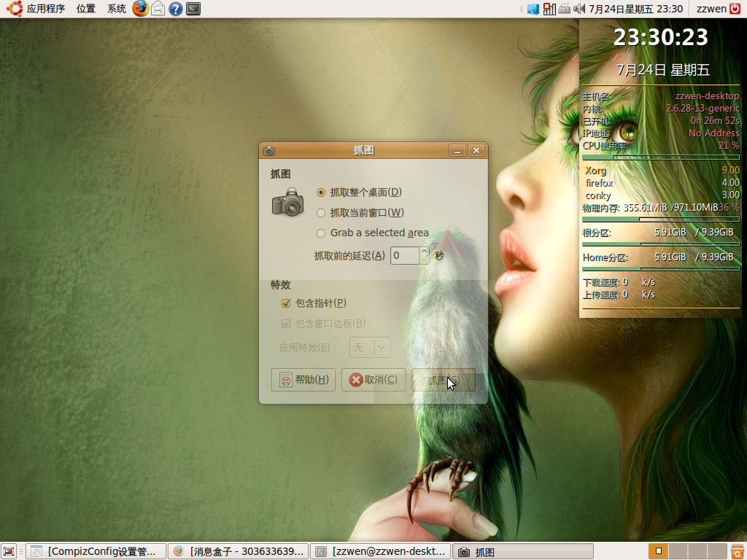The image size is (747, 560).
Task: Open the volume speaker icon
Action: pyautogui.click(x=579, y=9)
